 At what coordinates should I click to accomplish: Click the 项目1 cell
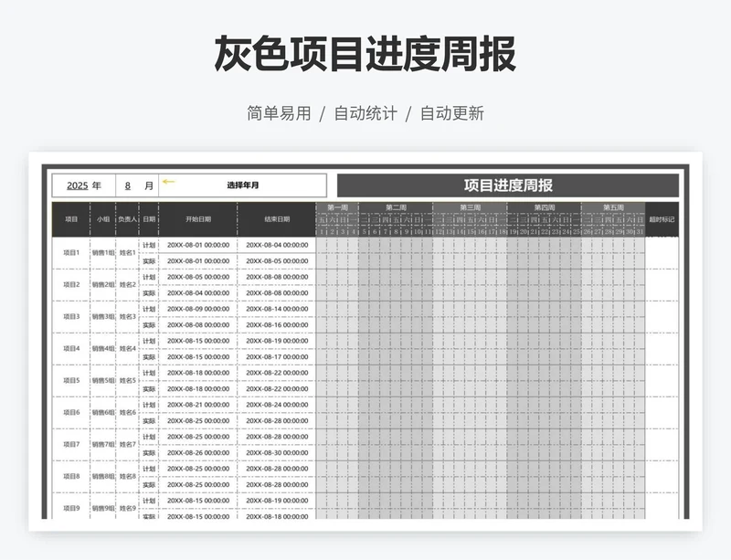71,253
